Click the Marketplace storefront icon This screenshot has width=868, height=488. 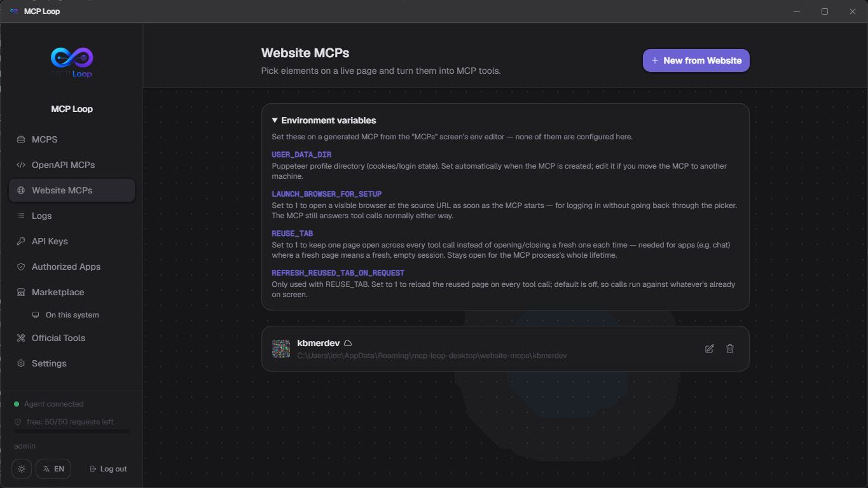[21, 292]
